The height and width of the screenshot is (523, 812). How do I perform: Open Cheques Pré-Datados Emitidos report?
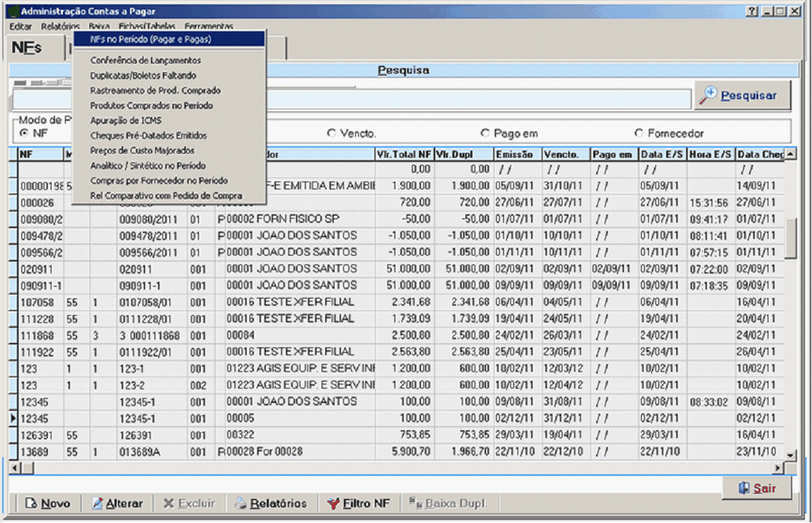[148, 136]
